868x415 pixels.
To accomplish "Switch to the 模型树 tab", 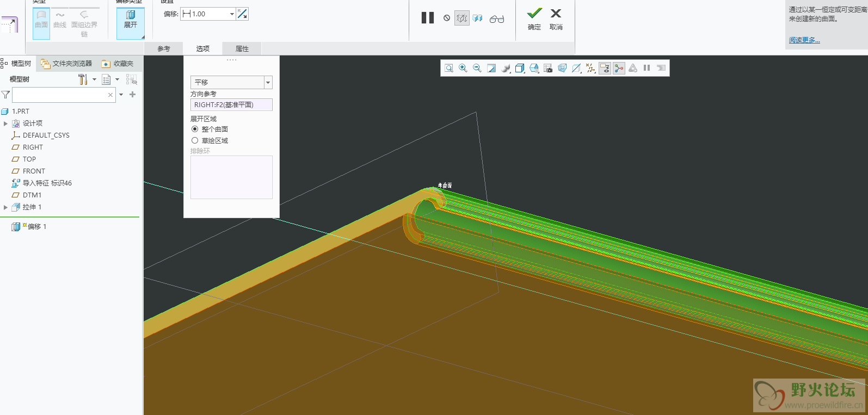I will coord(17,64).
